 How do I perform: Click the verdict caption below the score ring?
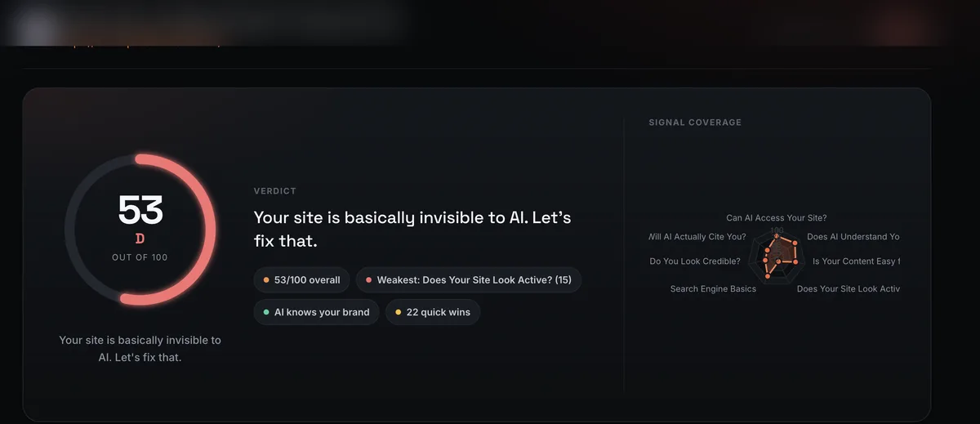click(x=140, y=349)
